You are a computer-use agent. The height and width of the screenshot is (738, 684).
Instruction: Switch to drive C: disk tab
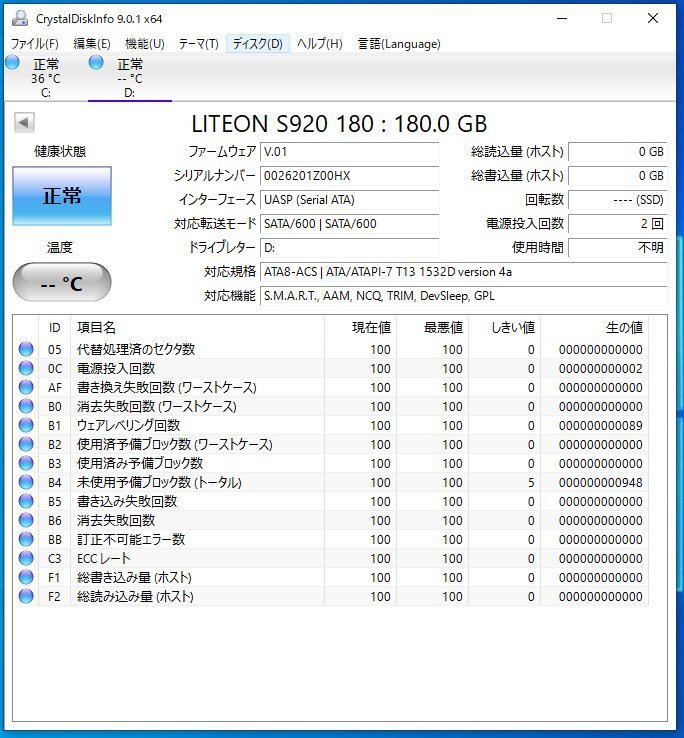[x=46, y=77]
